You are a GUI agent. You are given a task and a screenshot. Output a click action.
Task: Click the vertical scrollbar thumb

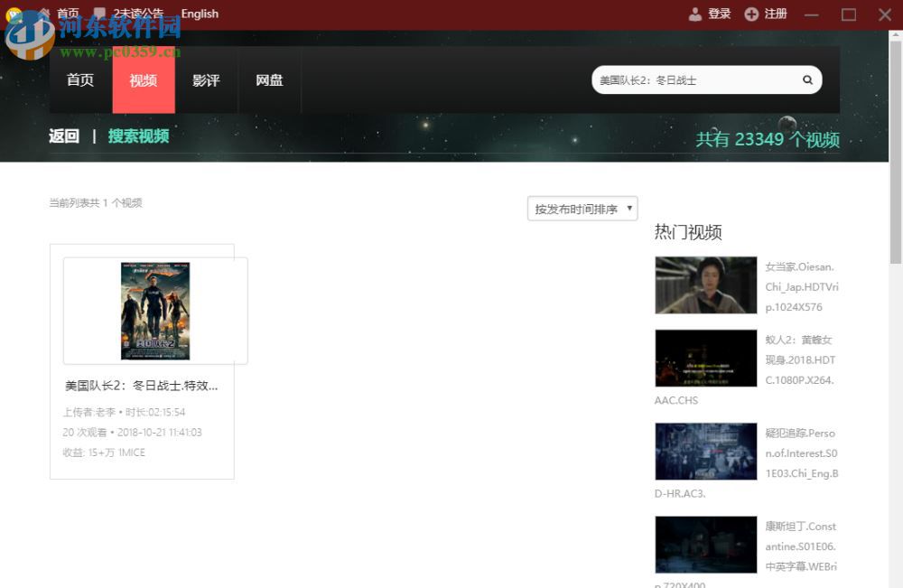[896, 153]
